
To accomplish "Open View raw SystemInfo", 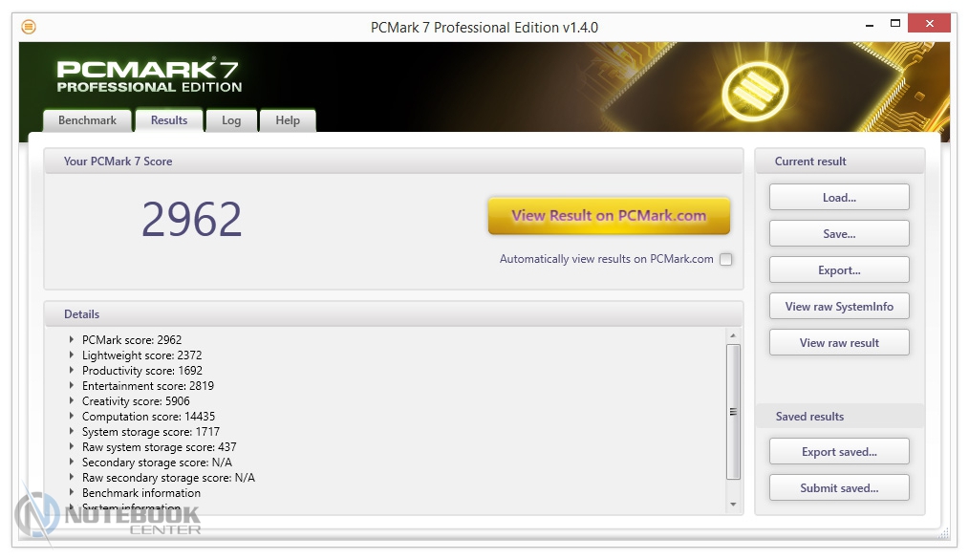I will coord(839,307).
